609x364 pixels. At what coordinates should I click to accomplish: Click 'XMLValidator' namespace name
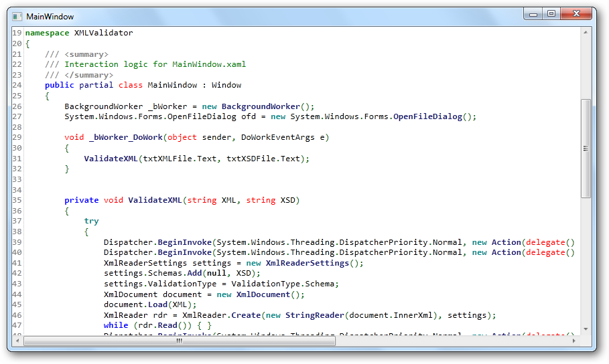click(104, 33)
